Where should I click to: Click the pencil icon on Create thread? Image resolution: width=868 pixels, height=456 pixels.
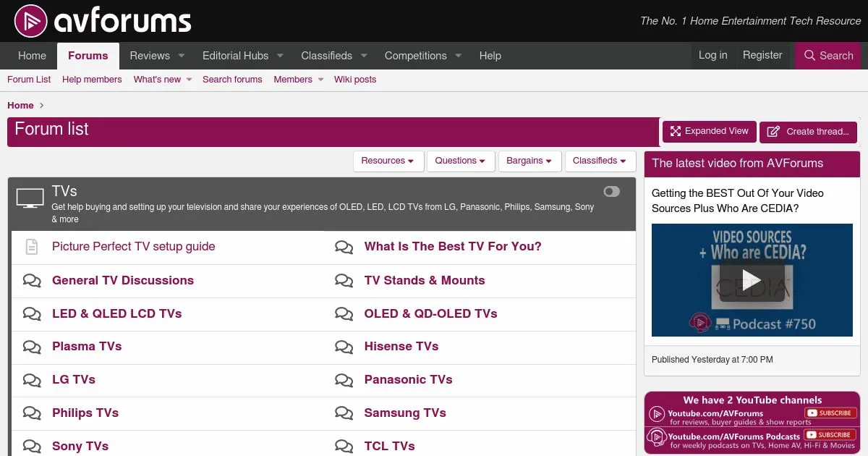(773, 132)
